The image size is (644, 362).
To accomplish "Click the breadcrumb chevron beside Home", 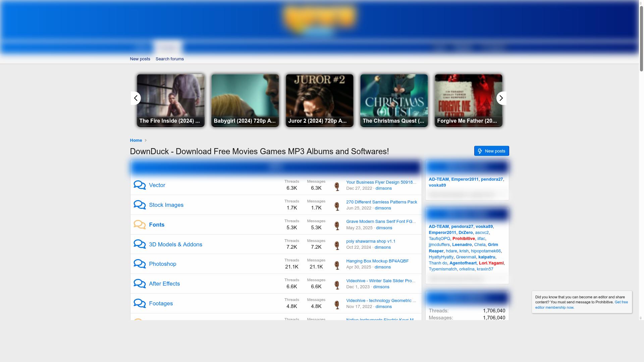I will [x=146, y=140].
